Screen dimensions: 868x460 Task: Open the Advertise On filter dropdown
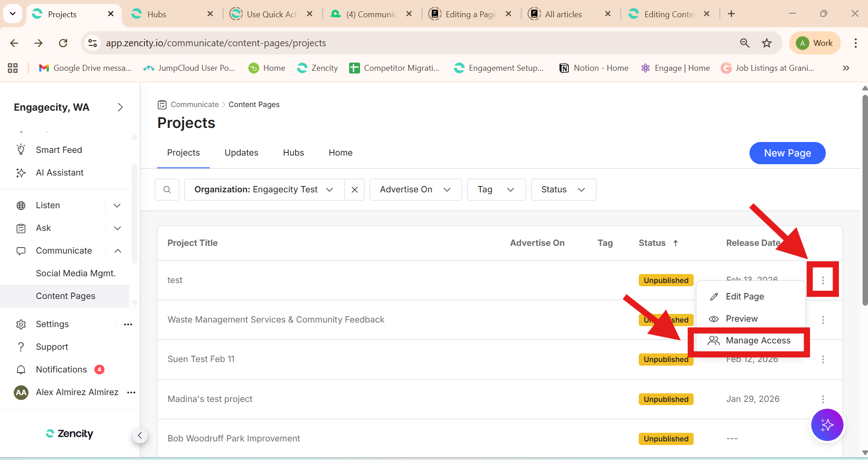(x=415, y=190)
